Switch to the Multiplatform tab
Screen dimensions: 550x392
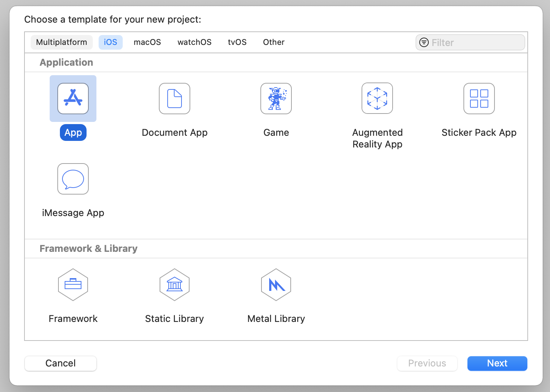point(61,42)
